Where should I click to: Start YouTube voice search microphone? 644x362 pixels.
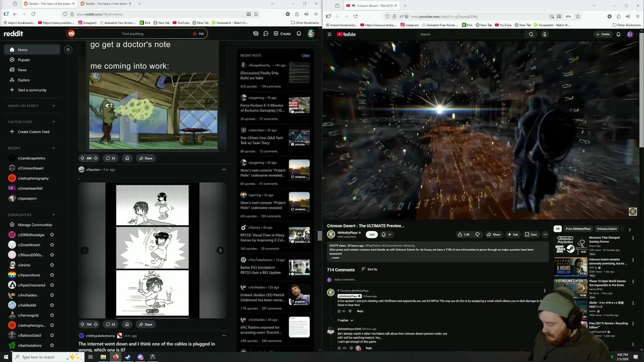click(x=544, y=34)
